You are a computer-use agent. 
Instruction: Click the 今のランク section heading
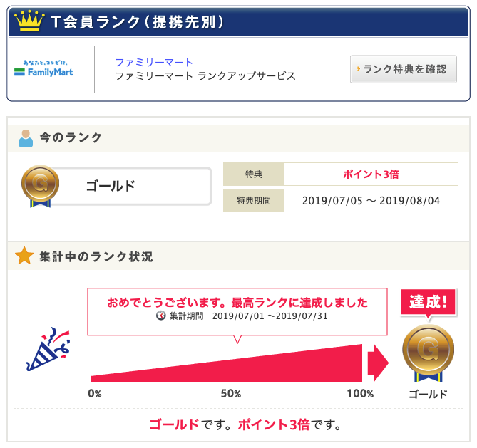(x=71, y=137)
